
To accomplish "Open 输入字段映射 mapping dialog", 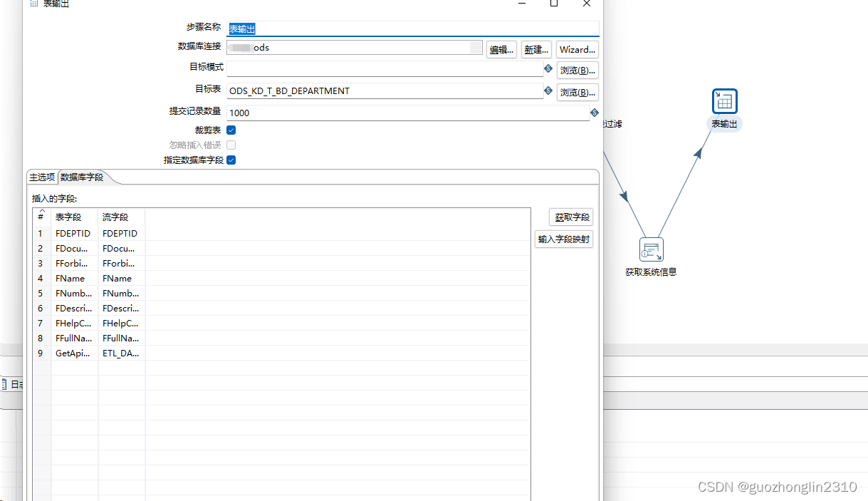I will [x=564, y=239].
